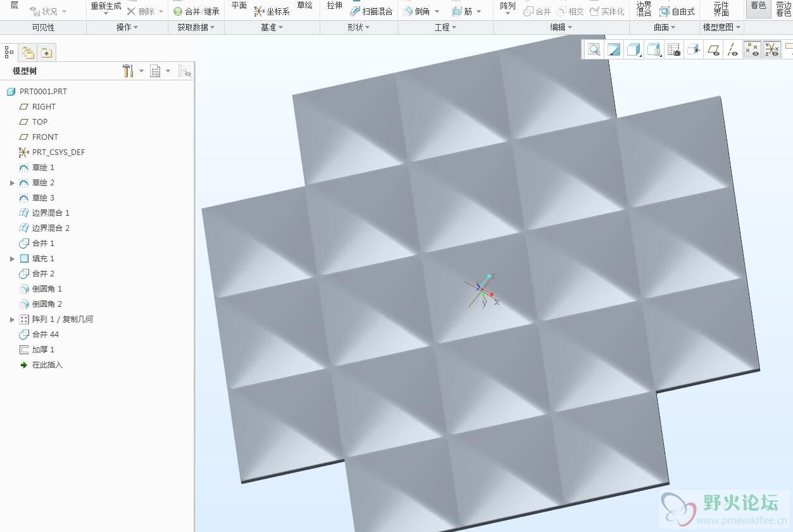Click the model tree show list icon
The width and height of the screenshot is (793, 532).
point(155,71)
